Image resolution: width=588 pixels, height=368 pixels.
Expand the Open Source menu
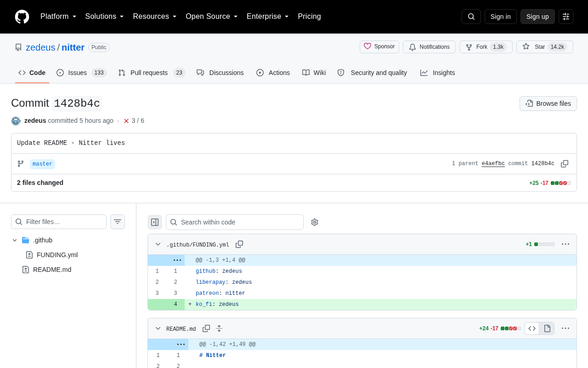212,17
